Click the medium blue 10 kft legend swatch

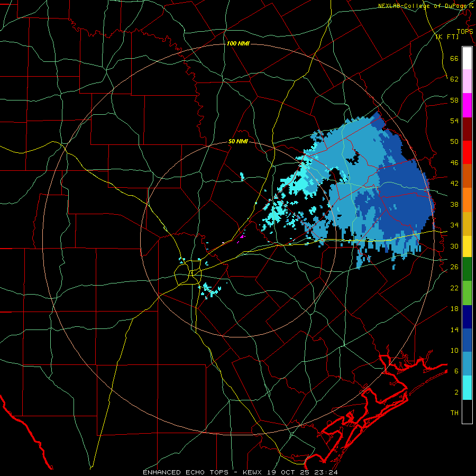pyautogui.click(x=467, y=340)
